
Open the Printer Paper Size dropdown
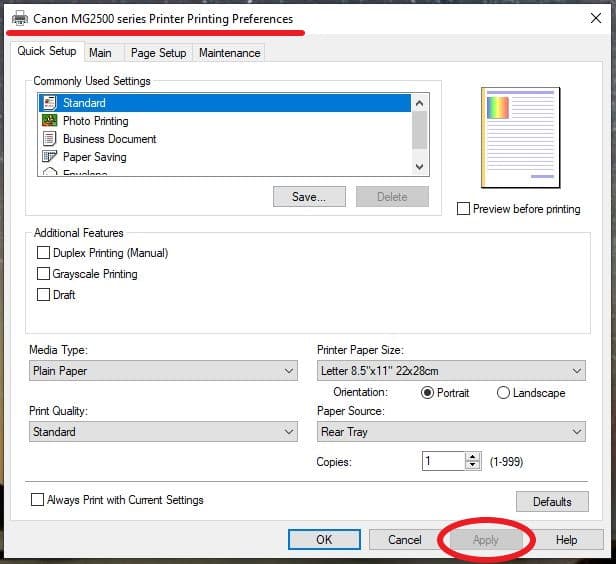pos(450,371)
